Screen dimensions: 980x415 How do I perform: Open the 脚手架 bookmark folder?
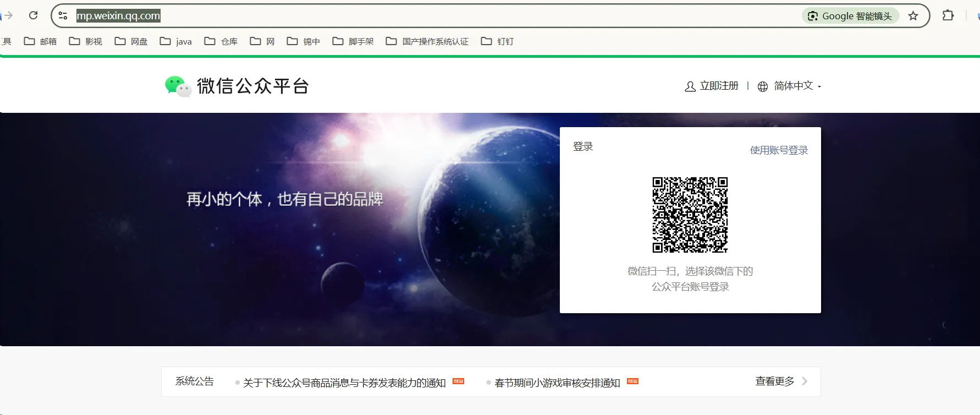(x=353, y=41)
